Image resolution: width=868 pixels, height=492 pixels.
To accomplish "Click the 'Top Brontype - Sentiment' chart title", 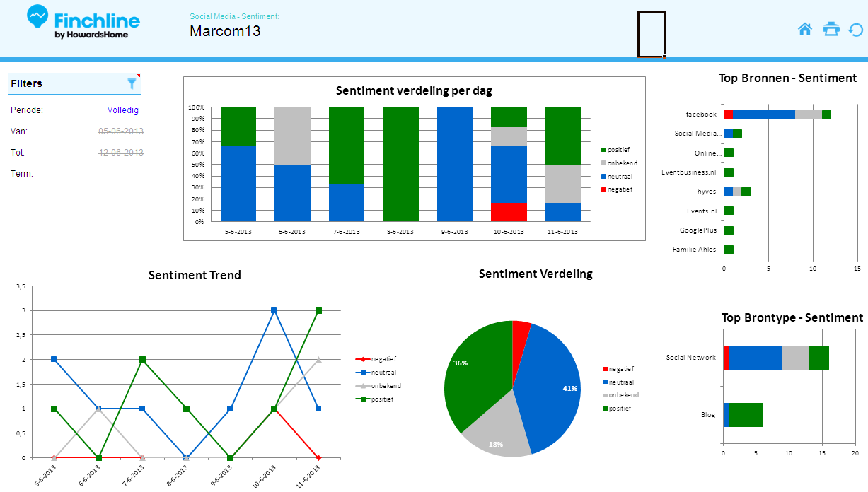I will (792, 317).
